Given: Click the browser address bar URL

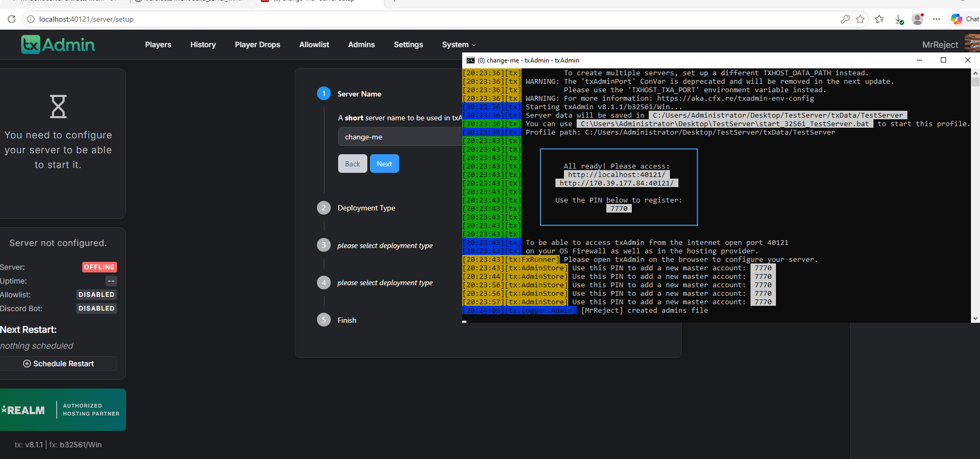Looking at the screenshot, I should 86,19.
